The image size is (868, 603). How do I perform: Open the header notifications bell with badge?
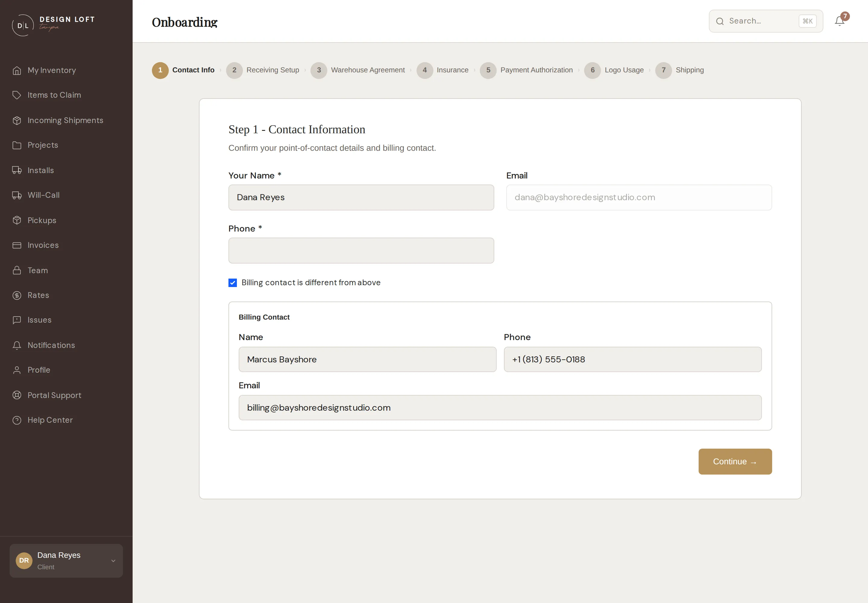point(840,21)
